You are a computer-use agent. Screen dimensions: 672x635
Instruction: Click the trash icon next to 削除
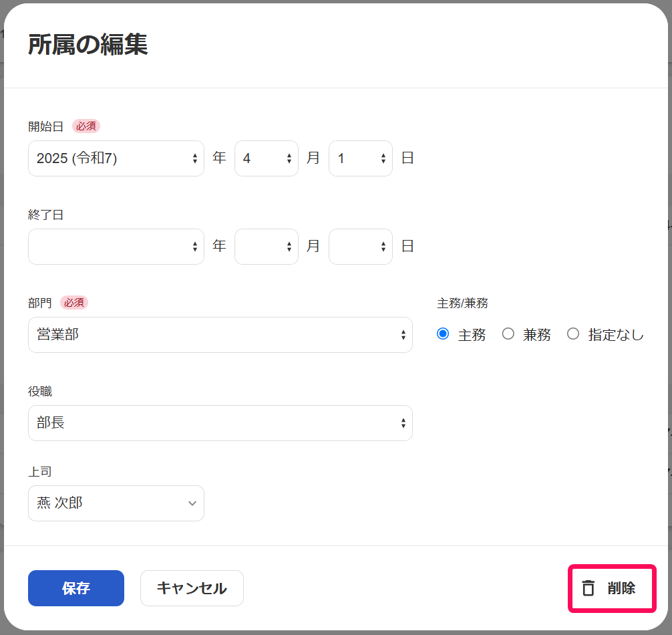tap(587, 588)
